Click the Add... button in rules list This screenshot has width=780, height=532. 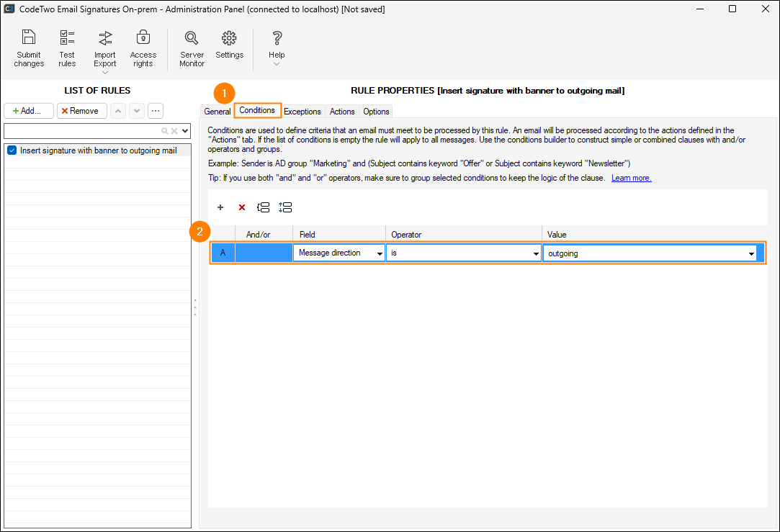point(29,111)
